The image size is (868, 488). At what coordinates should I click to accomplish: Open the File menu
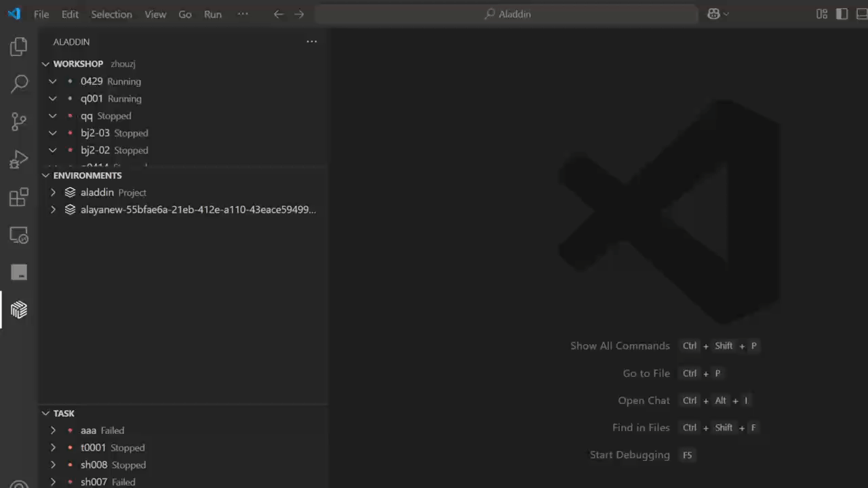pos(41,14)
